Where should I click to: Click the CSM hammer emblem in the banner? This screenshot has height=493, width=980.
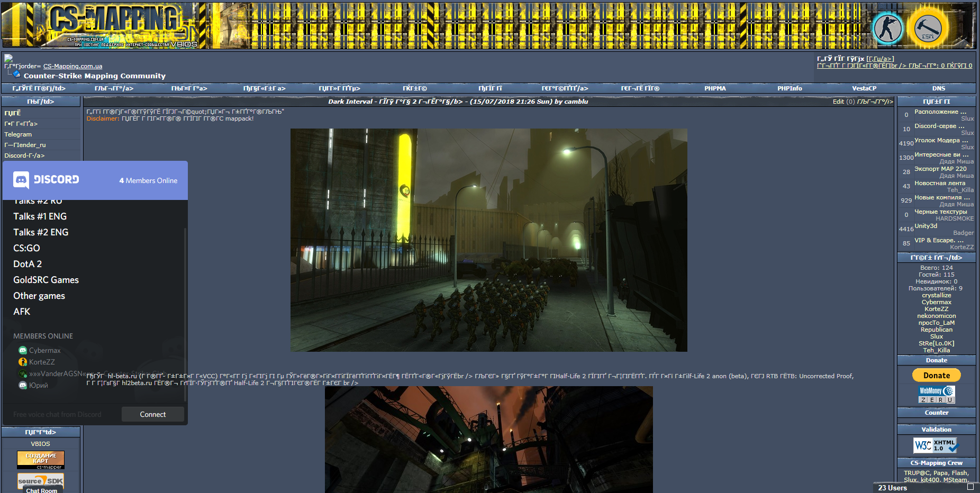928,28
